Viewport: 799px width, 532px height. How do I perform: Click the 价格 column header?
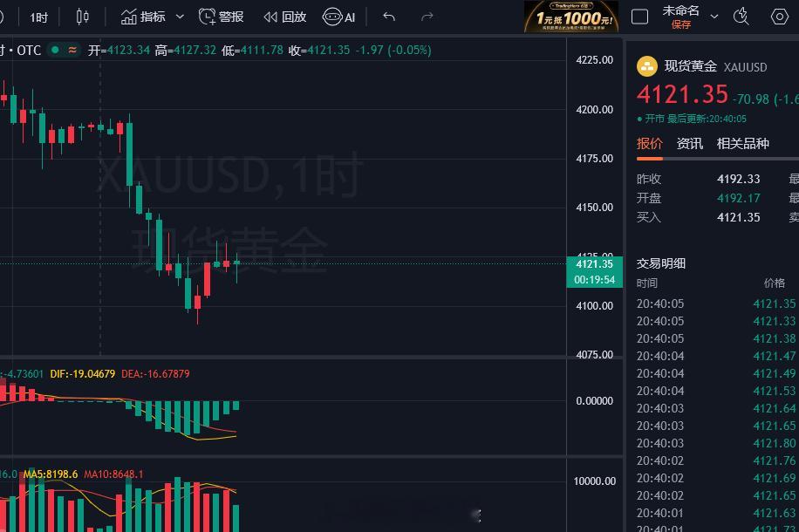pyautogui.click(x=774, y=283)
